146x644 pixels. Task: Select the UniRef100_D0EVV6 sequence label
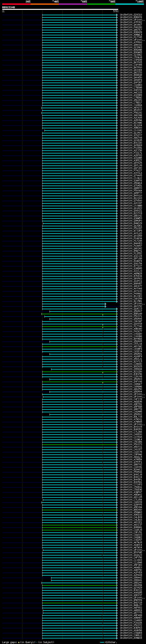coord(131,90)
